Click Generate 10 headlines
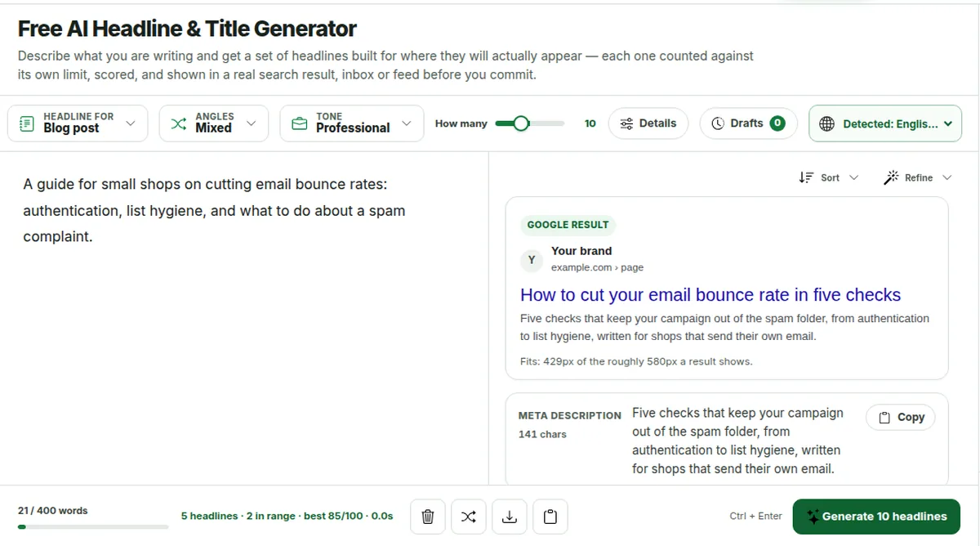This screenshot has width=980, height=546. click(876, 517)
